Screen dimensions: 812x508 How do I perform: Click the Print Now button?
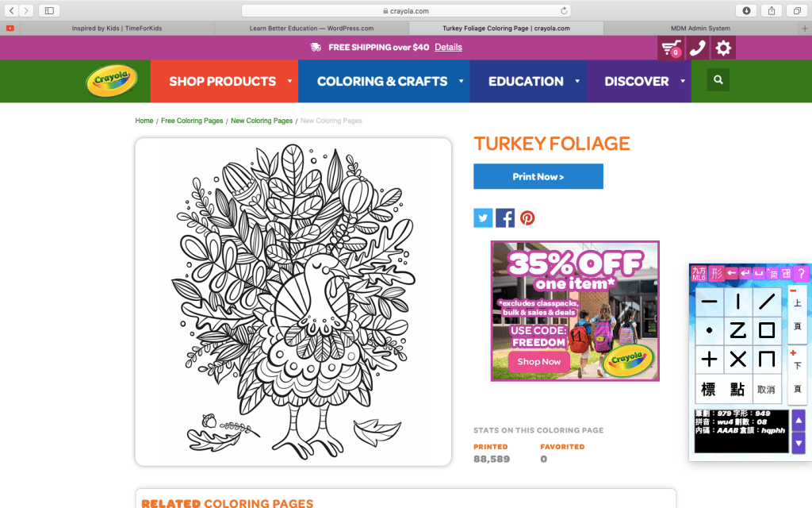[x=538, y=176]
